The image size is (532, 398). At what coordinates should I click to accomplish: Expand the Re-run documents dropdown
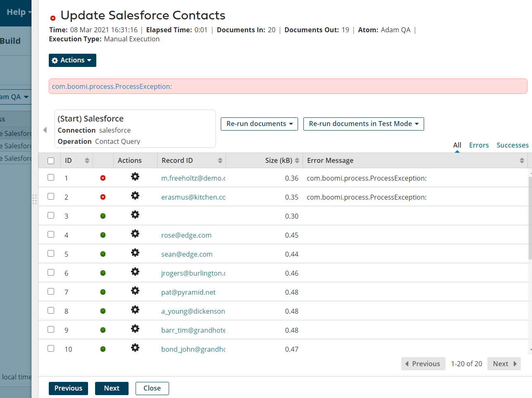point(259,124)
